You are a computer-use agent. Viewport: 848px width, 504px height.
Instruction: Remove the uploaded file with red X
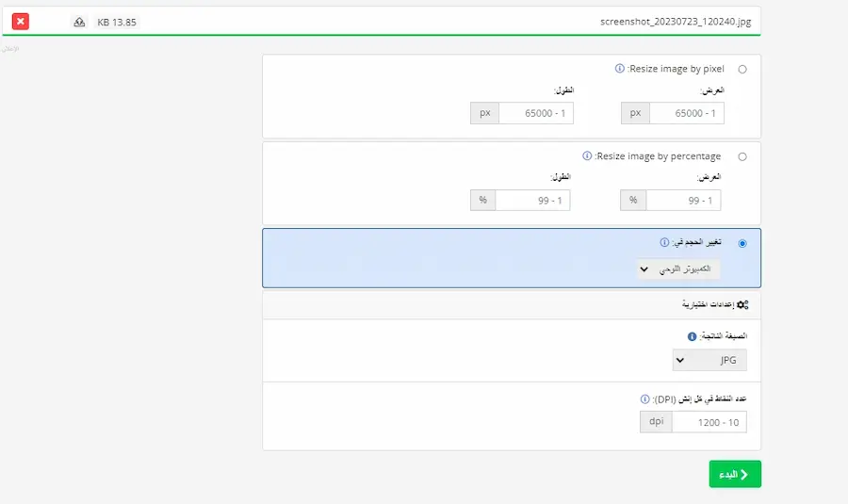coord(21,22)
